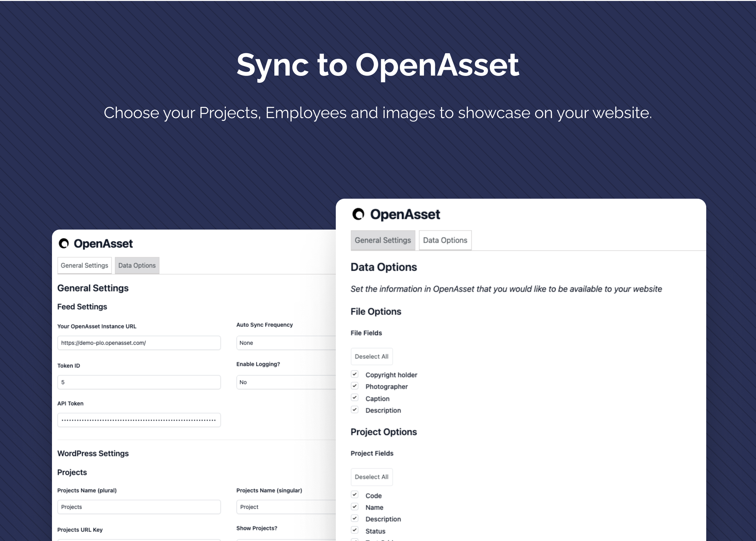Screen dimensions: 756x541
Task: Click the Project Options heading
Action: (384, 432)
